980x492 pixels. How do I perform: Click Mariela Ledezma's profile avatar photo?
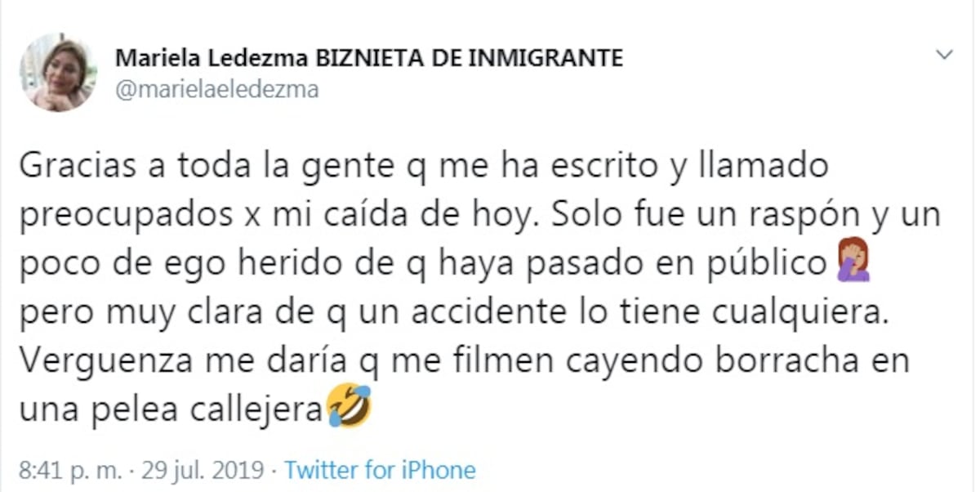pyautogui.click(x=58, y=72)
